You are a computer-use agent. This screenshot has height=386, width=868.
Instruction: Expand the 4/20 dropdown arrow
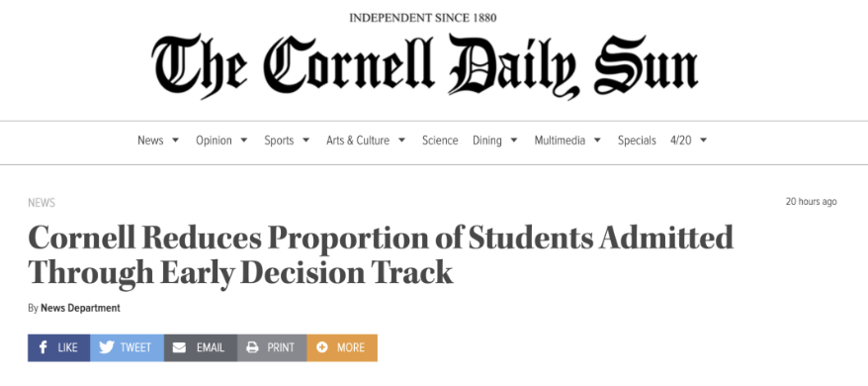click(704, 141)
